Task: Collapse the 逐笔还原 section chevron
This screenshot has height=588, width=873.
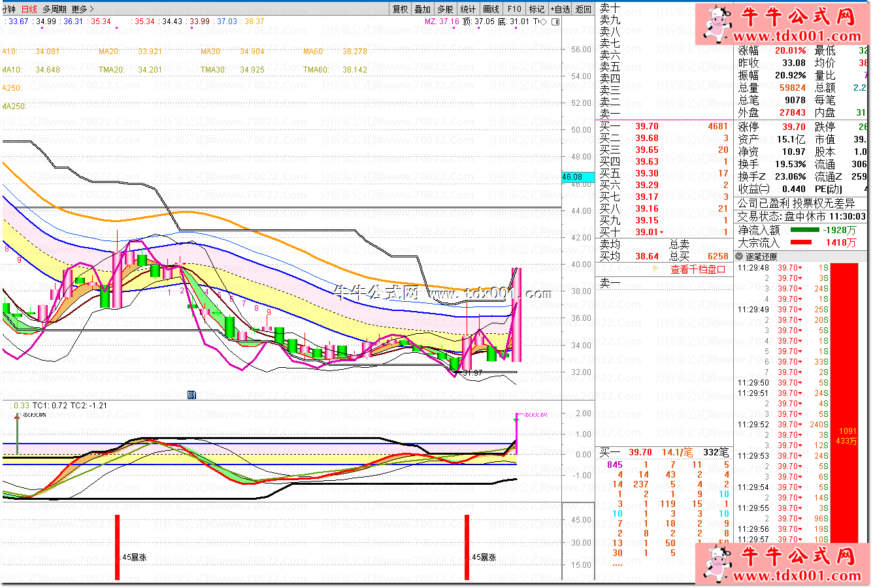Action: [x=740, y=257]
